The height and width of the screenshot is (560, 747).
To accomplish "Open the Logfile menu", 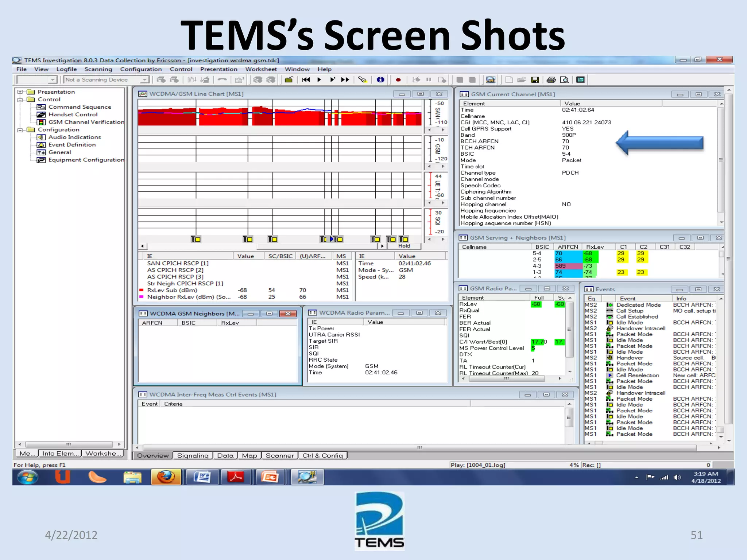I will point(66,69).
